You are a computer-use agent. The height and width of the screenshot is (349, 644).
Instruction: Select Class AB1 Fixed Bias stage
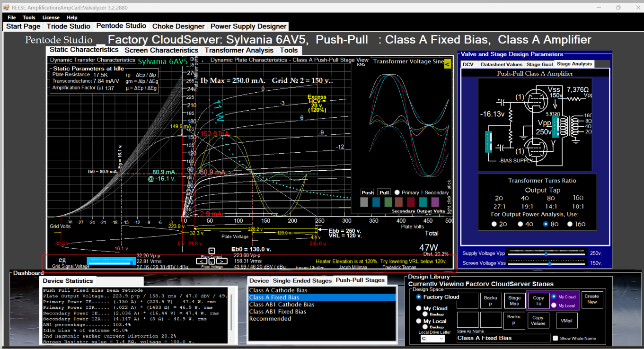click(x=322, y=312)
